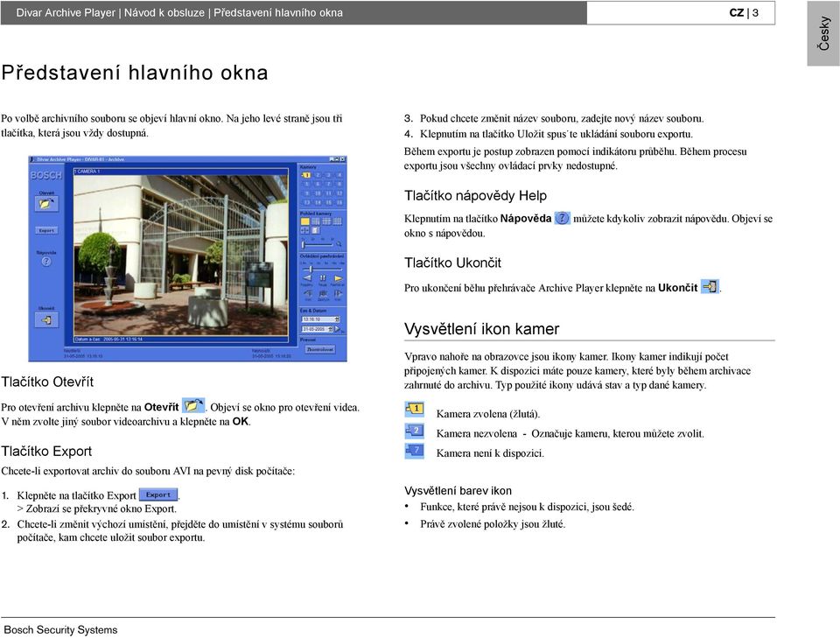Screen dimensions: 840x638
Task: Click the Camera 1 video image in the player
Action: point(180,255)
